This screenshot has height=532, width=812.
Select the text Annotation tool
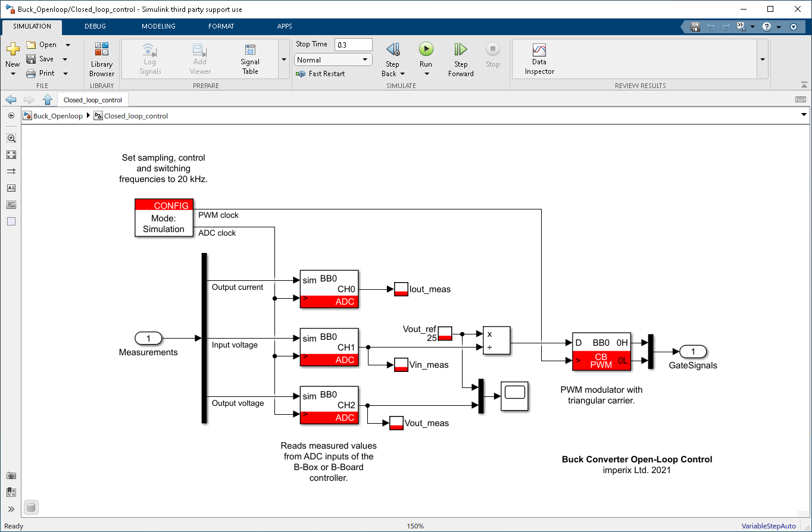[11, 187]
